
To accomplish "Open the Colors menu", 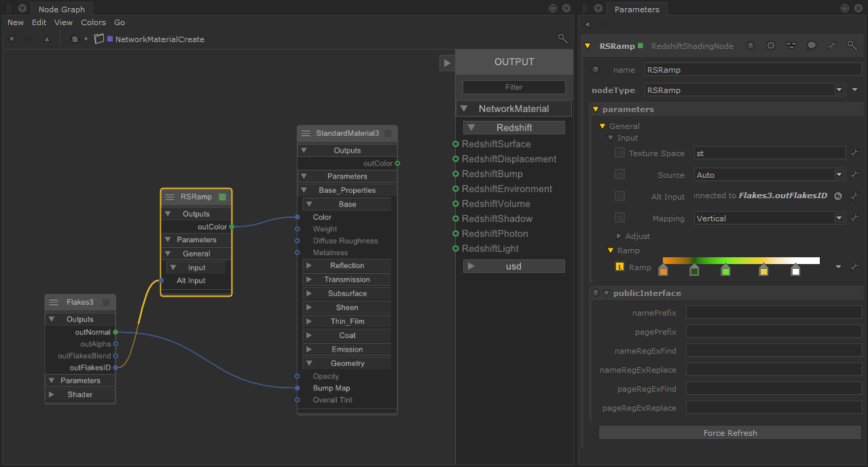I will tap(93, 22).
